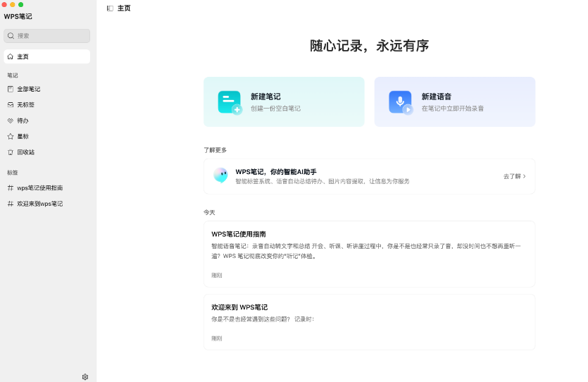Open the 欢迎来到 WPS笔记 note card

click(370, 322)
